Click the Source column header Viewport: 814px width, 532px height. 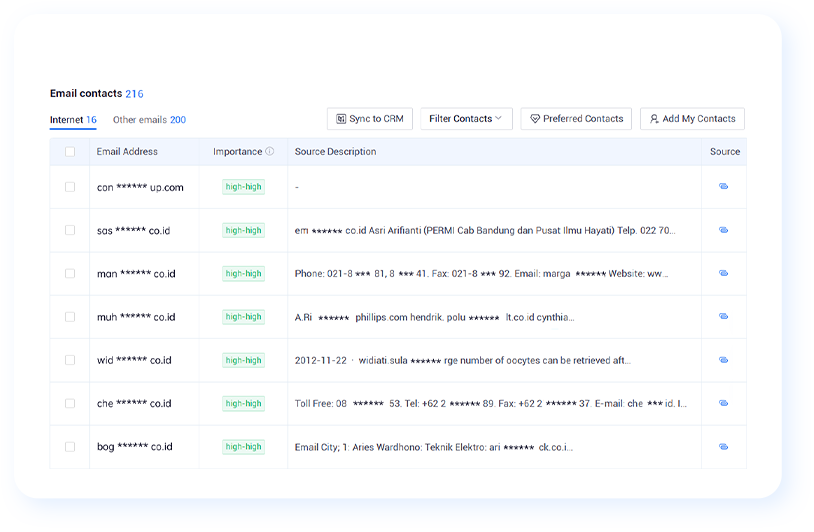coord(725,152)
